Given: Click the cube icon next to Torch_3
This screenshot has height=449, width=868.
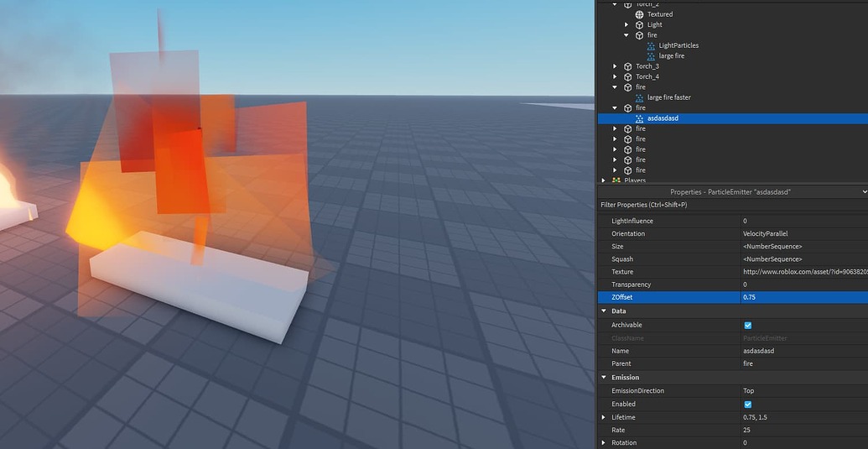Looking at the screenshot, I should click(628, 66).
